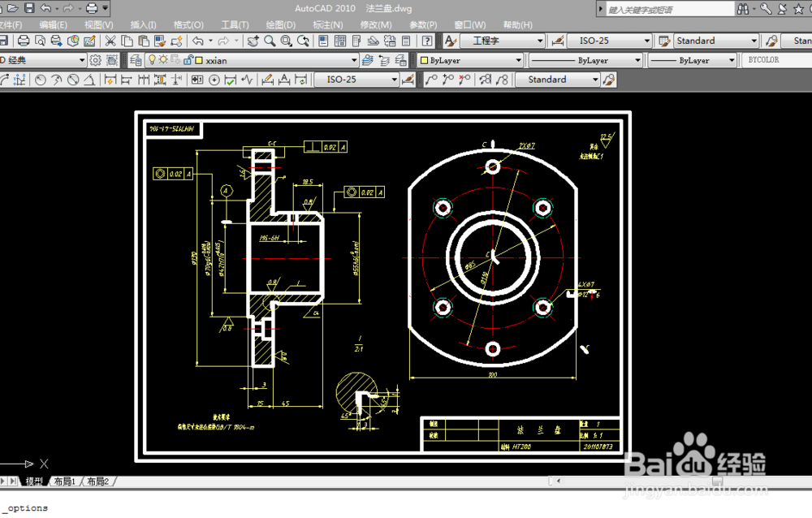This screenshot has height=518, width=812.
Task: Switch to the 布局1 layout tab
Action: [x=65, y=481]
